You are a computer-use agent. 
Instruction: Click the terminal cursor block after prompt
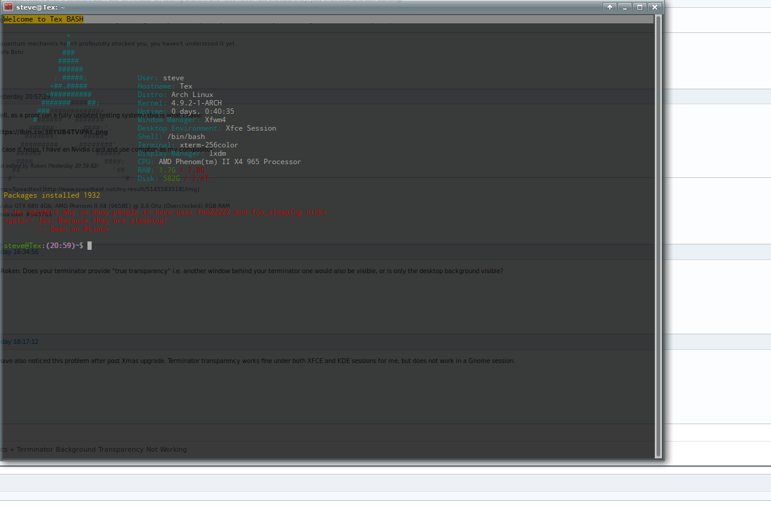pos(90,246)
